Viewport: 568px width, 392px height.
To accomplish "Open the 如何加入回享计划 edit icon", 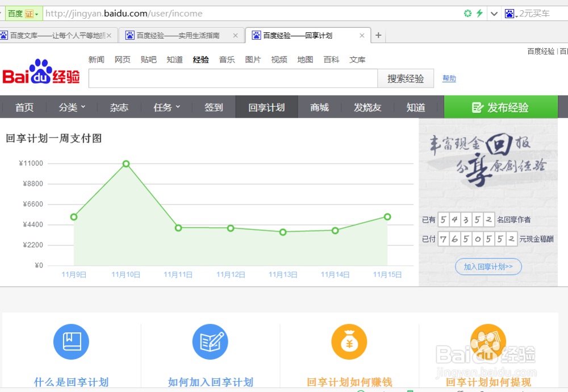I will tap(210, 341).
